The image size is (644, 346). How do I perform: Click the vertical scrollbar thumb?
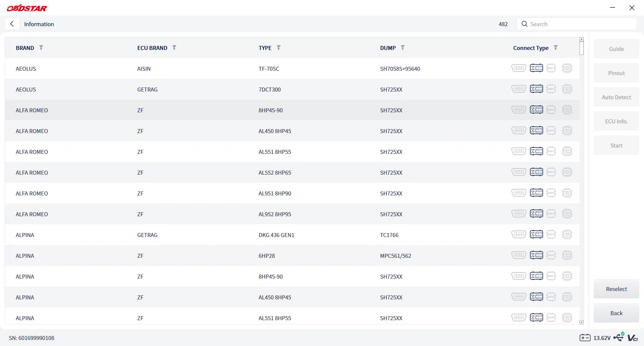[x=582, y=48]
